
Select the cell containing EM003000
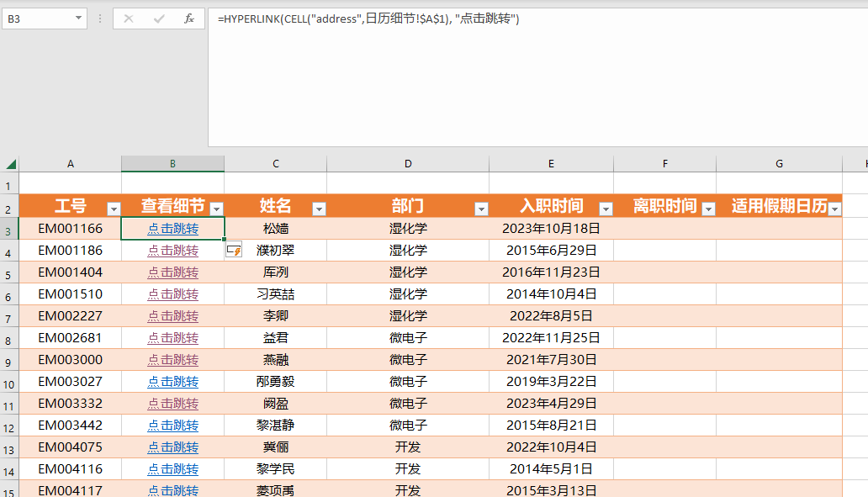pyautogui.click(x=71, y=359)
